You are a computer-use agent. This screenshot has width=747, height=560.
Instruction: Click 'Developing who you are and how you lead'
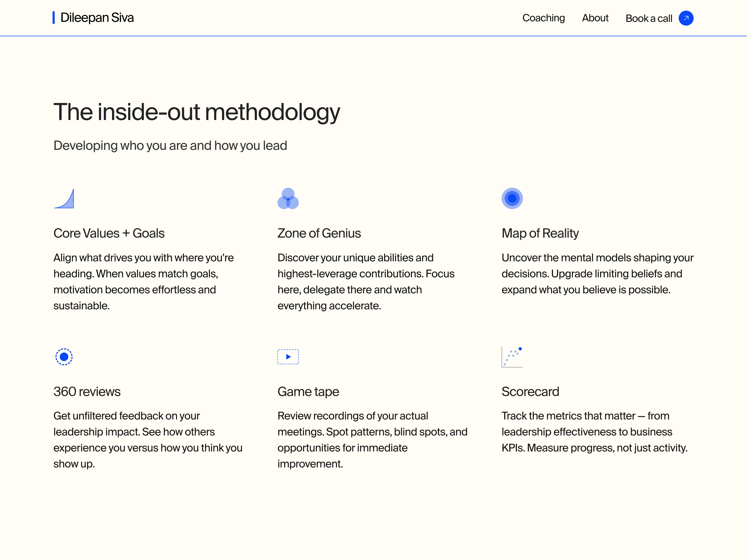point(170,146)
